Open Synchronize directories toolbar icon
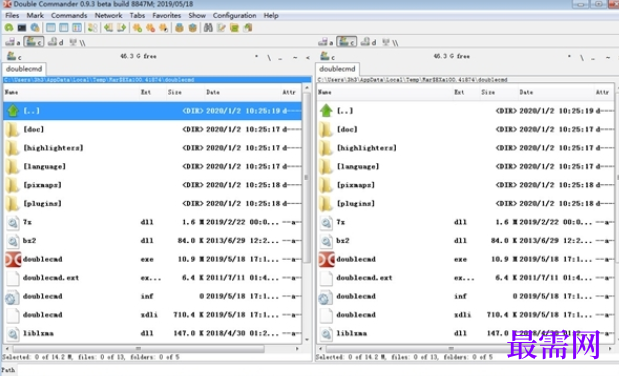 coord(234,28)
